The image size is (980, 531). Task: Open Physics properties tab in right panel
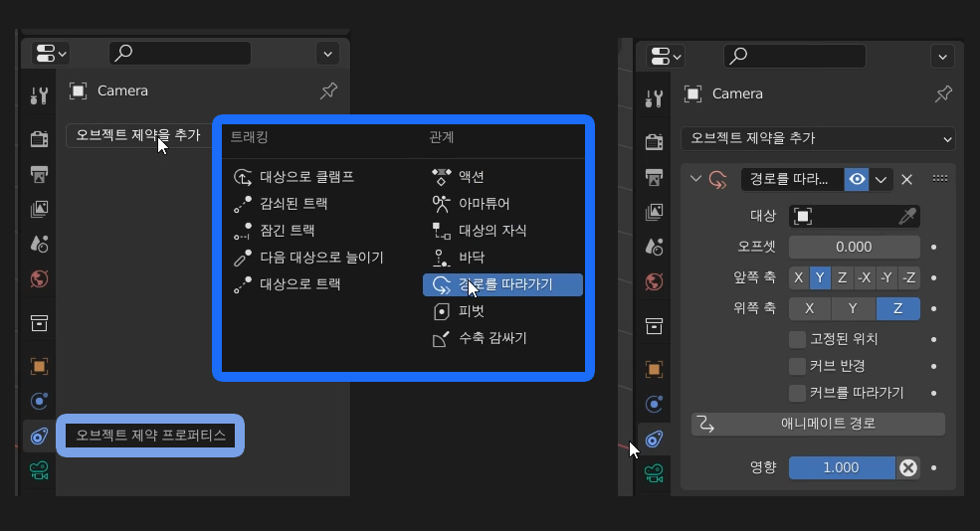(x=654, y=404)
